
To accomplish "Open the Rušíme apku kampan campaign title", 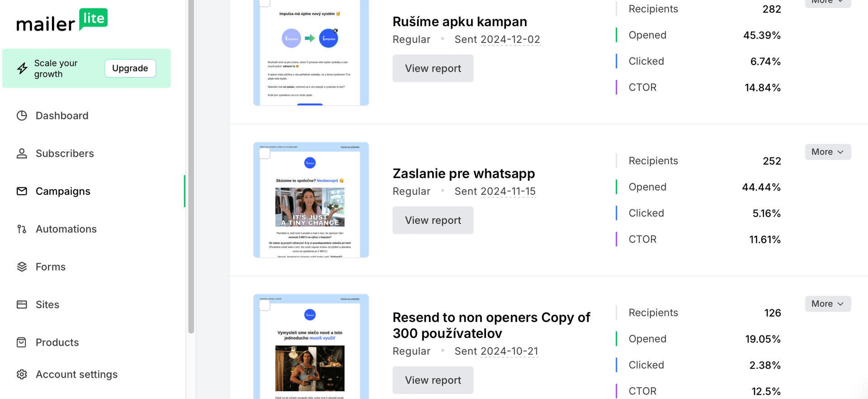I will [460, 21].
